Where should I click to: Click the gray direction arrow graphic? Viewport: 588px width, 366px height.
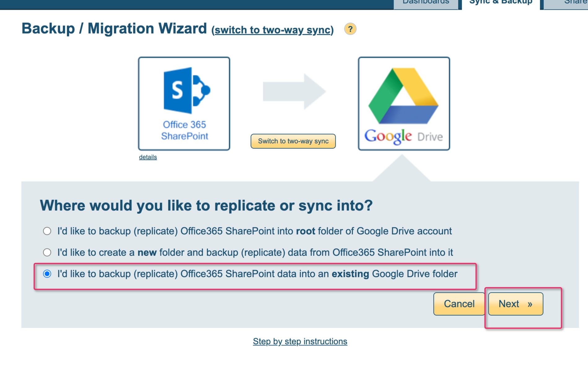(294, 92)
